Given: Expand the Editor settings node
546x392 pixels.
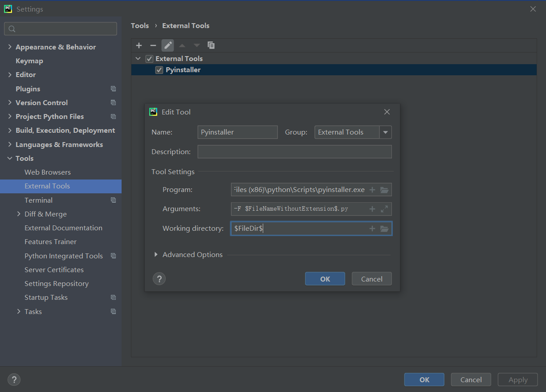Looking at the screenshot, I should [10, 75].
